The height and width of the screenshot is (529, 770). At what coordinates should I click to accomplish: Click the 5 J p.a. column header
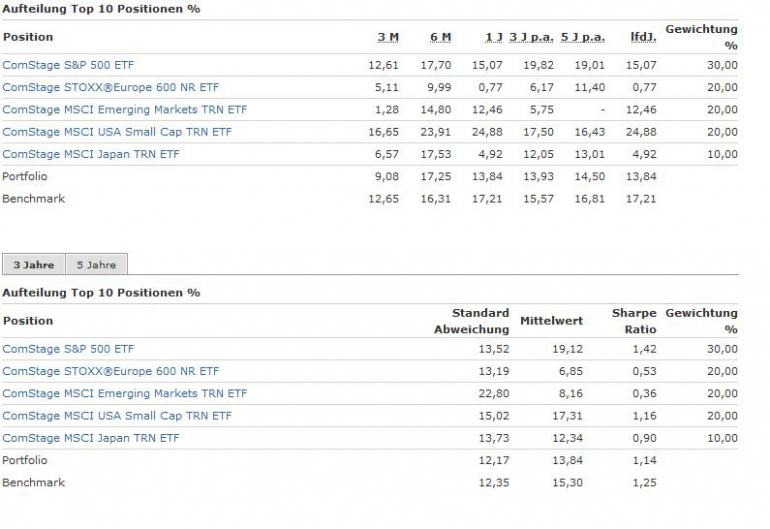pyautogui.click(x=583, y=37)
